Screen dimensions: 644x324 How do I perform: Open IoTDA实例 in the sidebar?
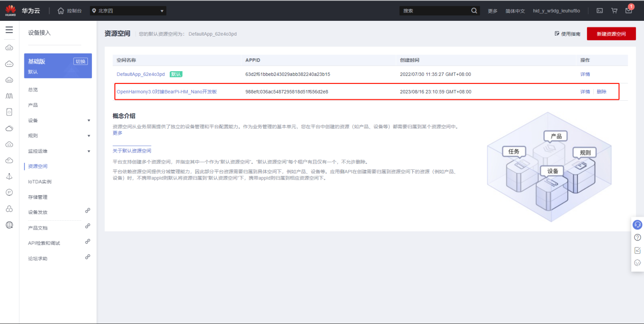40,182
